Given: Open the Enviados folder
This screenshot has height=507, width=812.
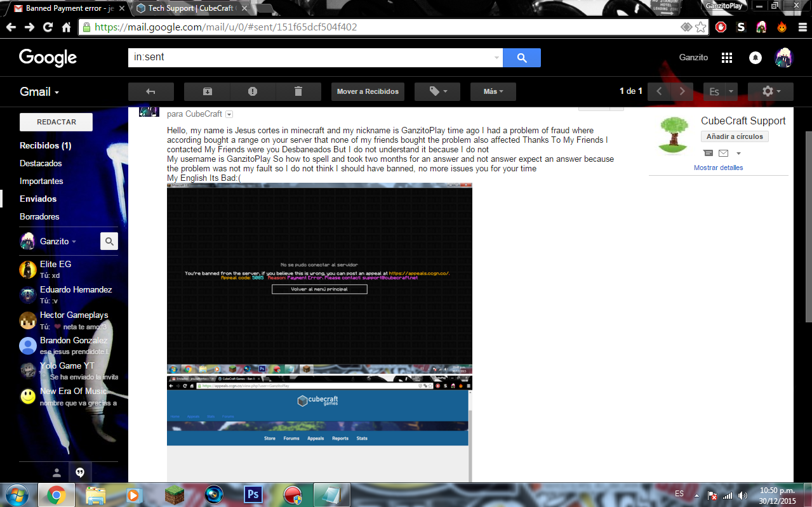Looking at the screenshot, I should 38,199.
